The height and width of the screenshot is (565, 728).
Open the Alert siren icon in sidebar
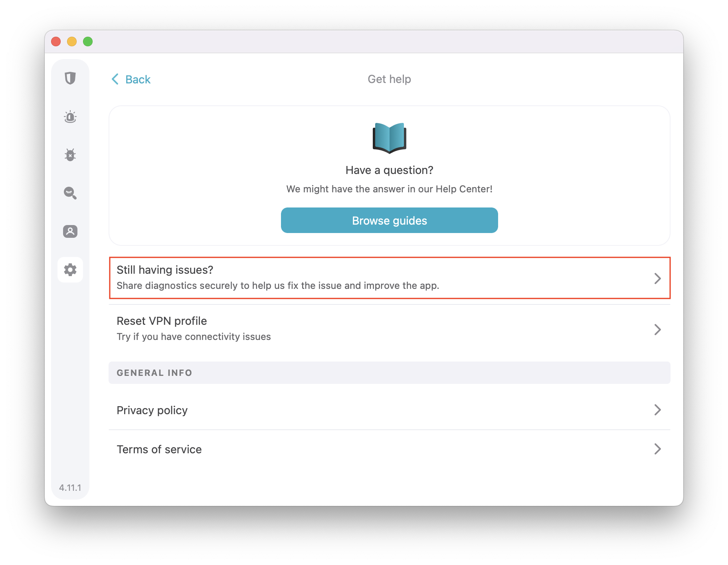pos(70,117)
